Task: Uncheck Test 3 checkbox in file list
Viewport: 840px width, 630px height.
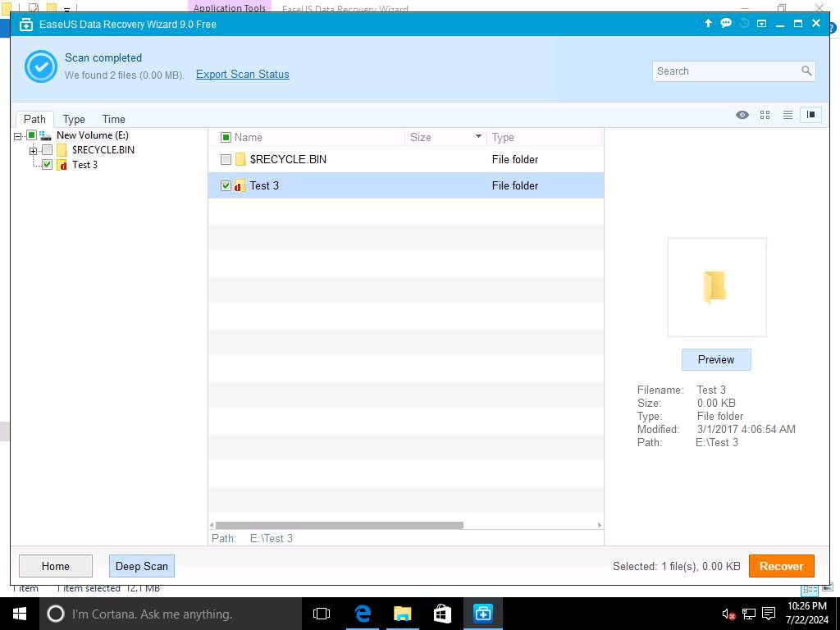Action: [x=226, y=186]
